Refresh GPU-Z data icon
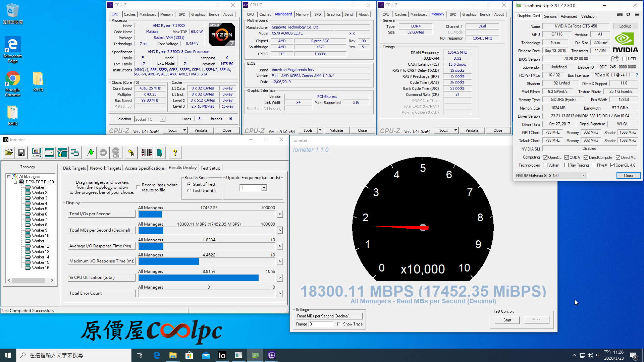644x362 pixels. point(628,15)
